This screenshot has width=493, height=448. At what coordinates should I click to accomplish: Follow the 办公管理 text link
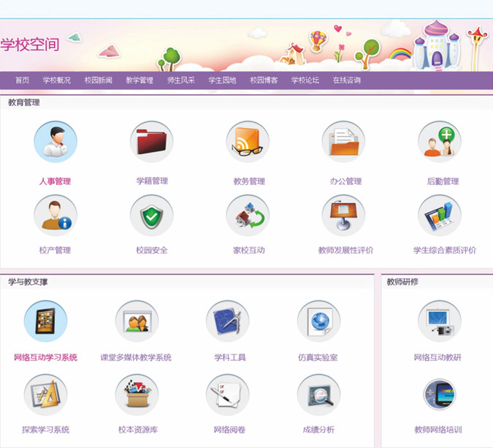point(346,181)
